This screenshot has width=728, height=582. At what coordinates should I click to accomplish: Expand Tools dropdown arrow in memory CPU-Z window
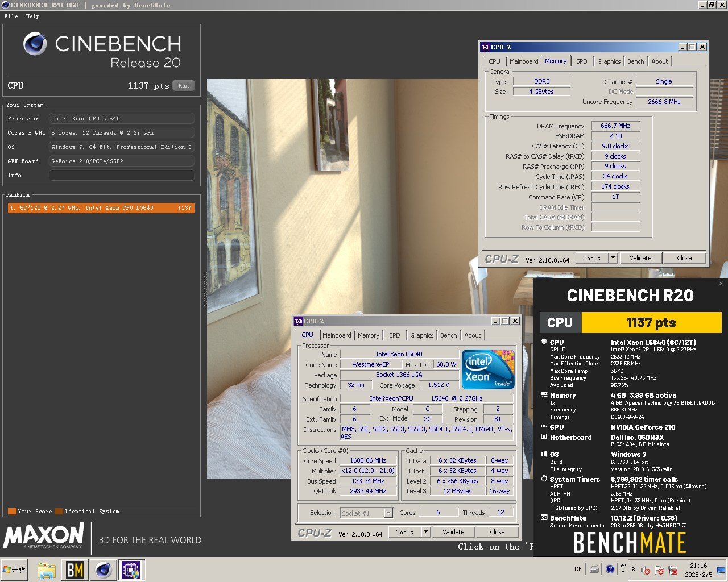(613, 258)
